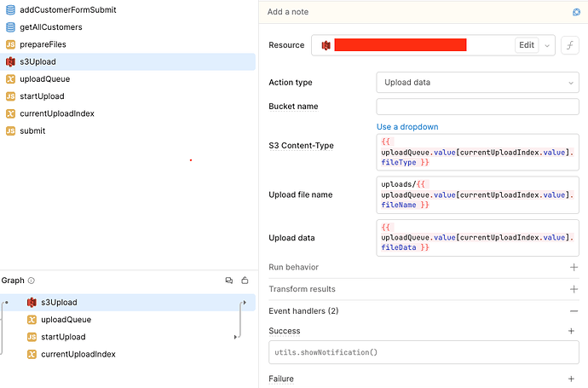The width and height of the screenshot is (588, 388).
Task: Click the info icon next to the Graph title
Action: point(32,281)
